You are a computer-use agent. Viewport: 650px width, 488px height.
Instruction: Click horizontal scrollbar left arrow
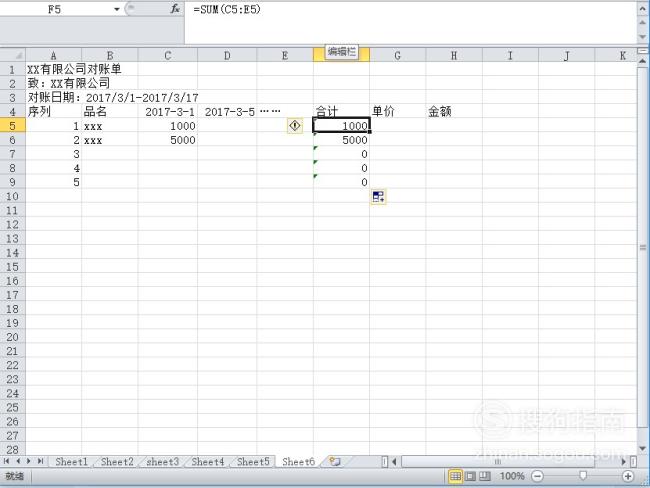click(x=394, y=461)
